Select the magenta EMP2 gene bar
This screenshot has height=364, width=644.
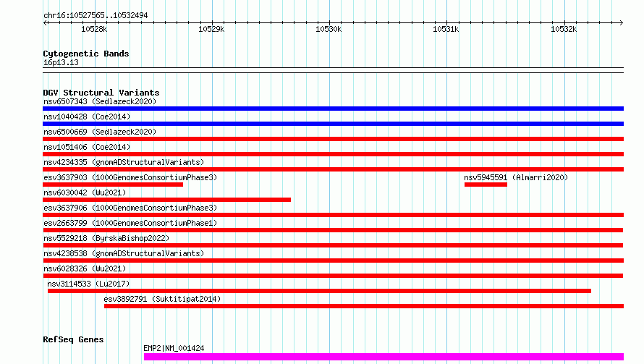pos(384,357)
